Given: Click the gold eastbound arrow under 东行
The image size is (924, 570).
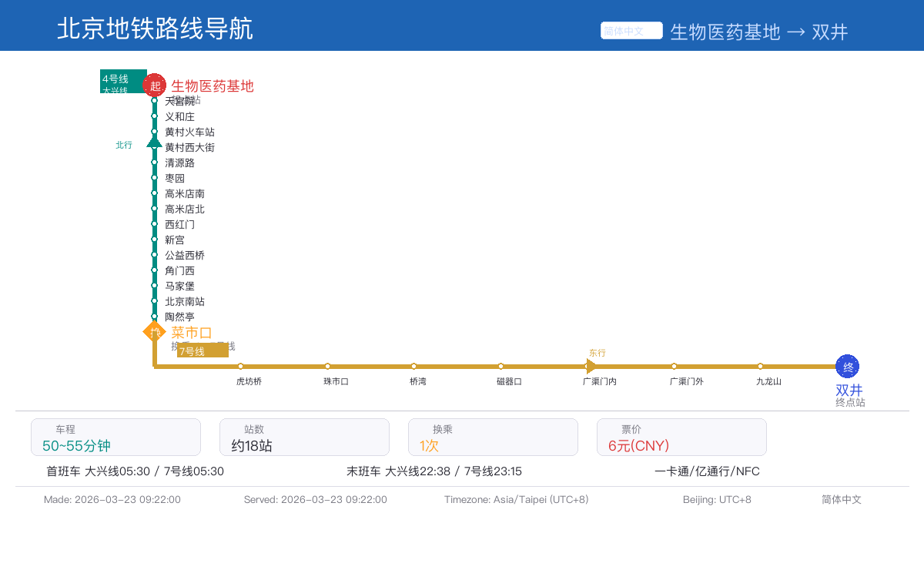Looking at the screenshot, I should pos(591,366).
